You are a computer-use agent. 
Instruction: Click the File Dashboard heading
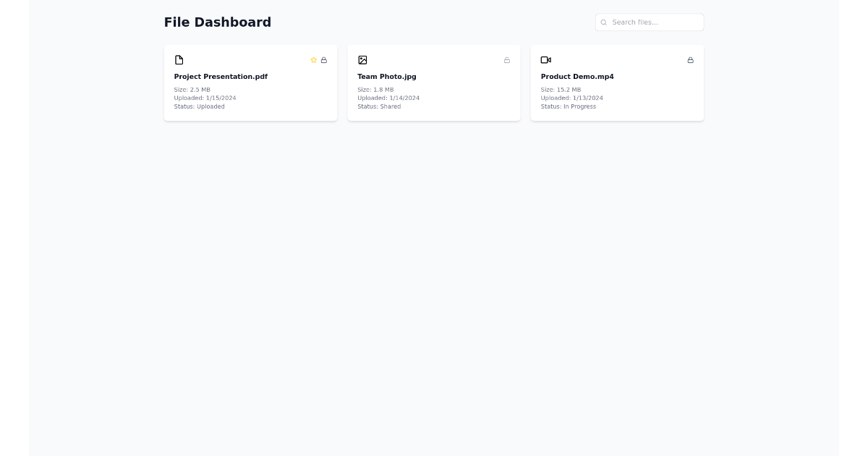click(217, 22)
